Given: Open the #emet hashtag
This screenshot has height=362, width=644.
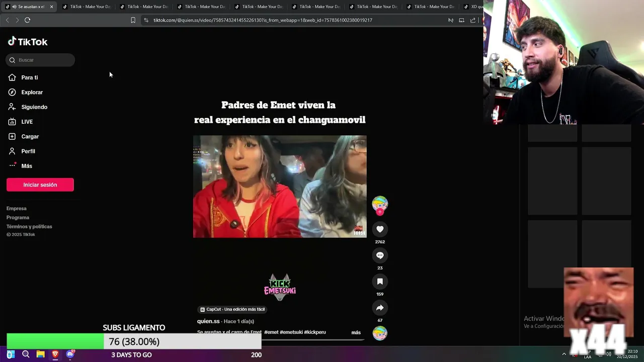Looking at the screenshot, I should [x=271, y=332].
